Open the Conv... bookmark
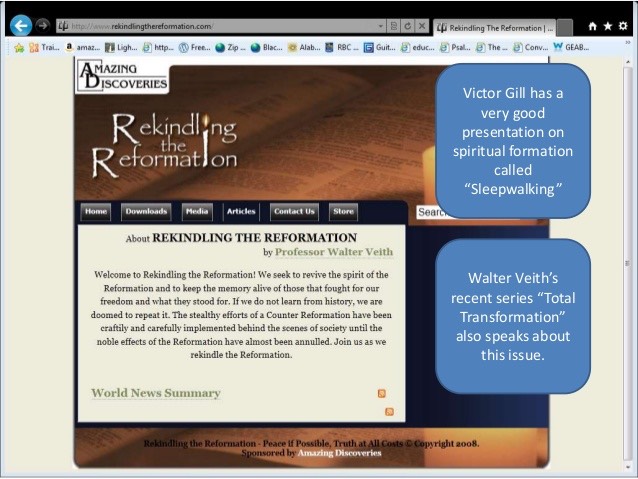This screenshot has width=638, height=479. 531,48
